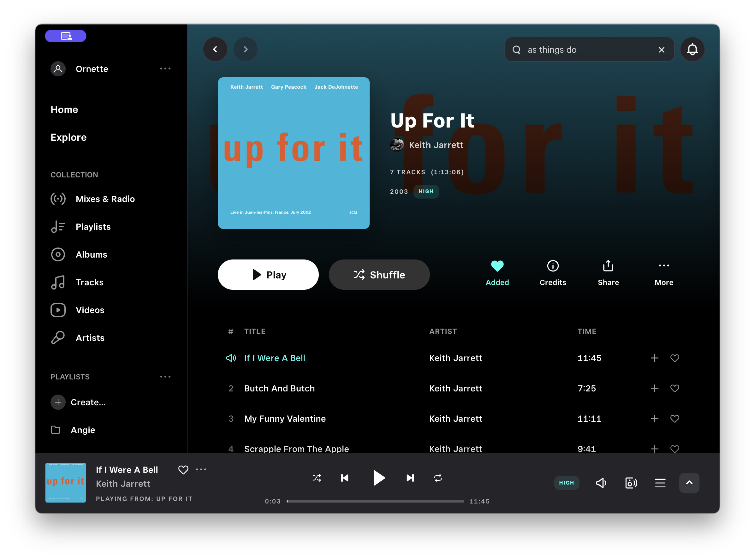Image resolution: width=755 pixels, height=560 pixels.
Task: Toggle repeat mode in player bar
Action: pyautogui.click(x=438, y=478)
